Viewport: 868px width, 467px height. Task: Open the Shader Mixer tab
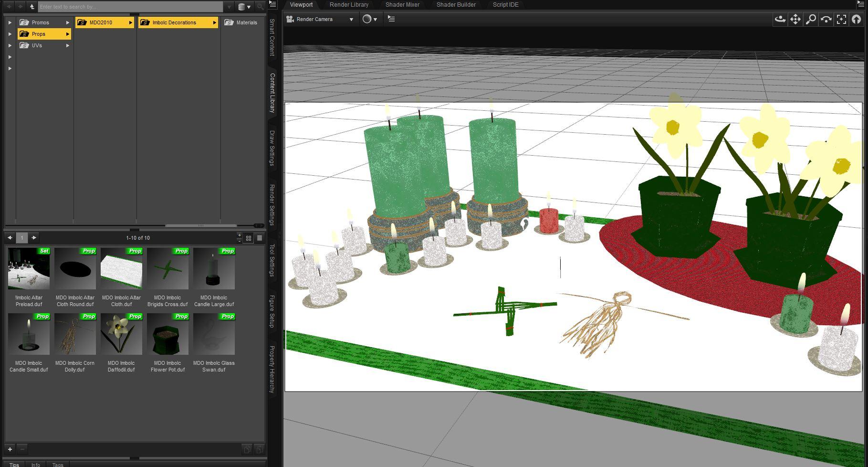pos(402,5)
